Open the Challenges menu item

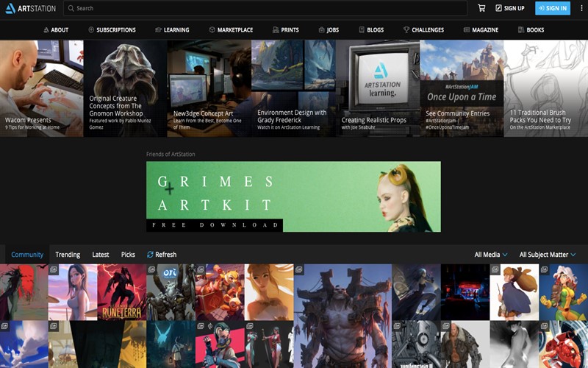pyautogui.click(x=423, y=29)
